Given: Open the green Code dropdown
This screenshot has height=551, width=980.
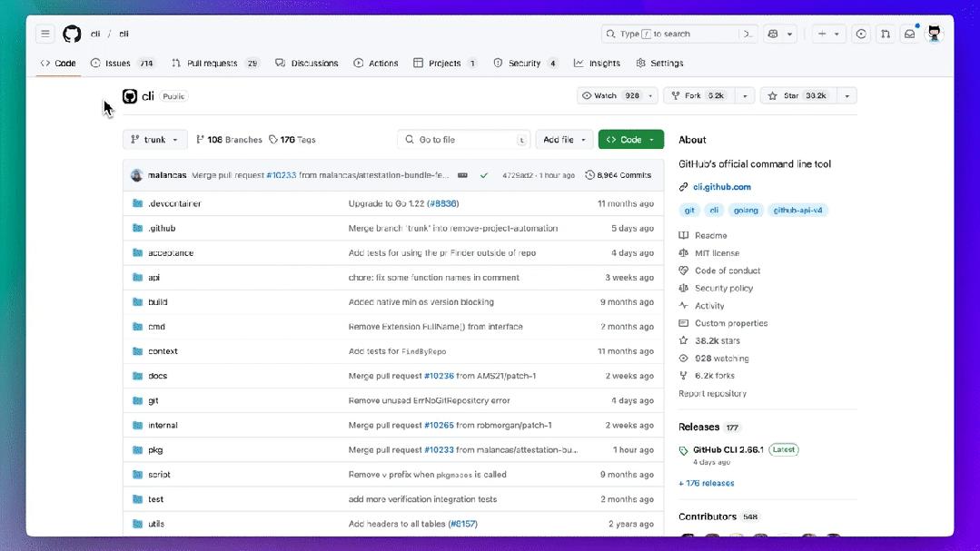Looking at the screenshot, I should (630, 139).
